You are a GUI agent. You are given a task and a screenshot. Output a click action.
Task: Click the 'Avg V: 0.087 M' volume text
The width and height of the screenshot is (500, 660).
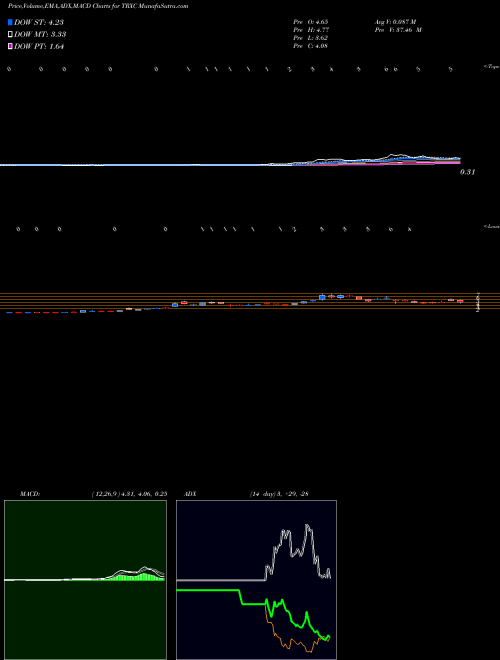click(395, 21)
